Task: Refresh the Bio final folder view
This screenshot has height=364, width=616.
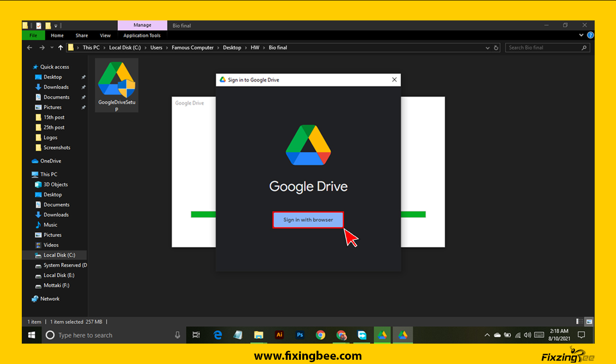Action: (496, 48)
